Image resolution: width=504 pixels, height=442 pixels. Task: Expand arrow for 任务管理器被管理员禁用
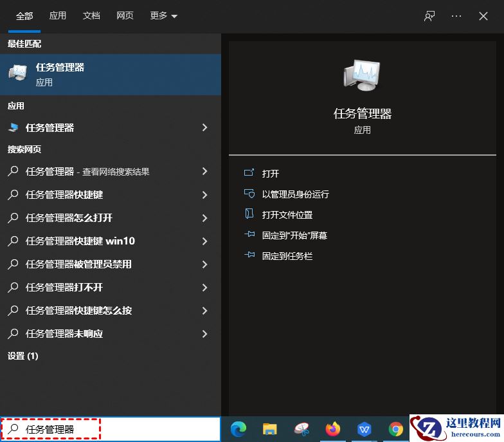204,264
